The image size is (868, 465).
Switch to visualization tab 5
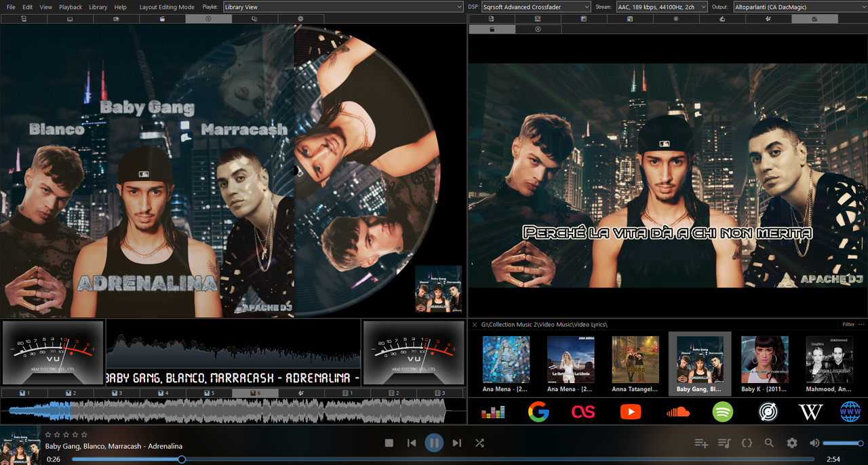(208, 393)
